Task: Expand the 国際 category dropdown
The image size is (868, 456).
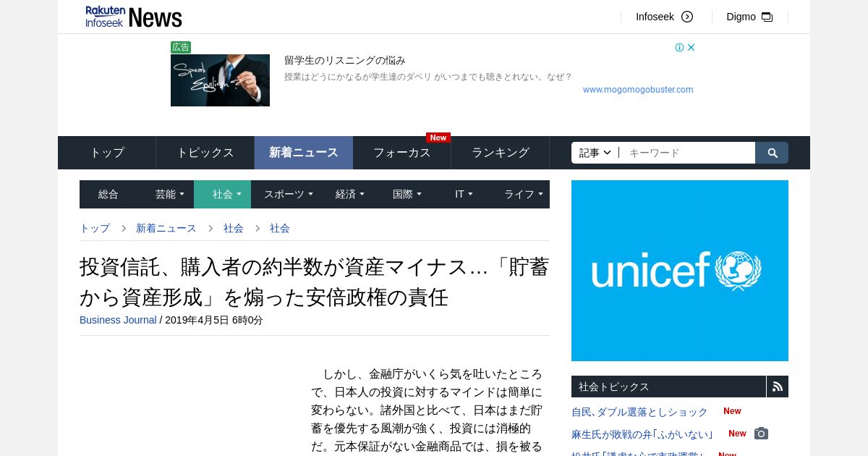Action: pyautogui.click(x=407, y=194)
